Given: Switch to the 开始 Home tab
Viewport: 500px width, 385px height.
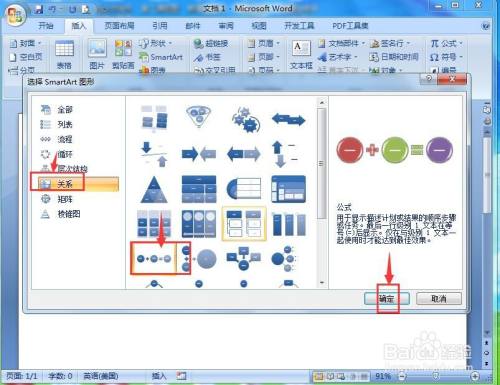Looking at the screenshot, I should (46, 26).
